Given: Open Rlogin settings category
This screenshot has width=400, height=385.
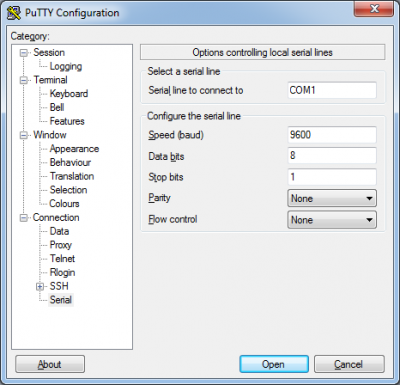Looking at the screenshot, I should tap(62, 272).
